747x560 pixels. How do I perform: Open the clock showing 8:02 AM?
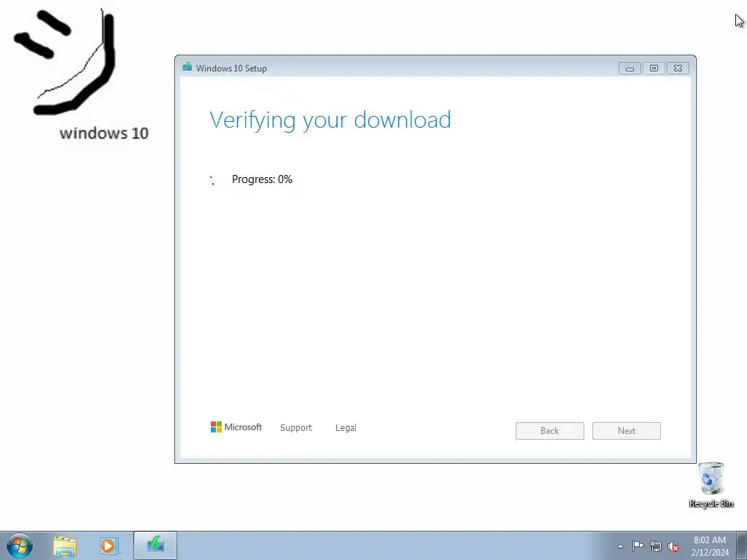point(710,546)
